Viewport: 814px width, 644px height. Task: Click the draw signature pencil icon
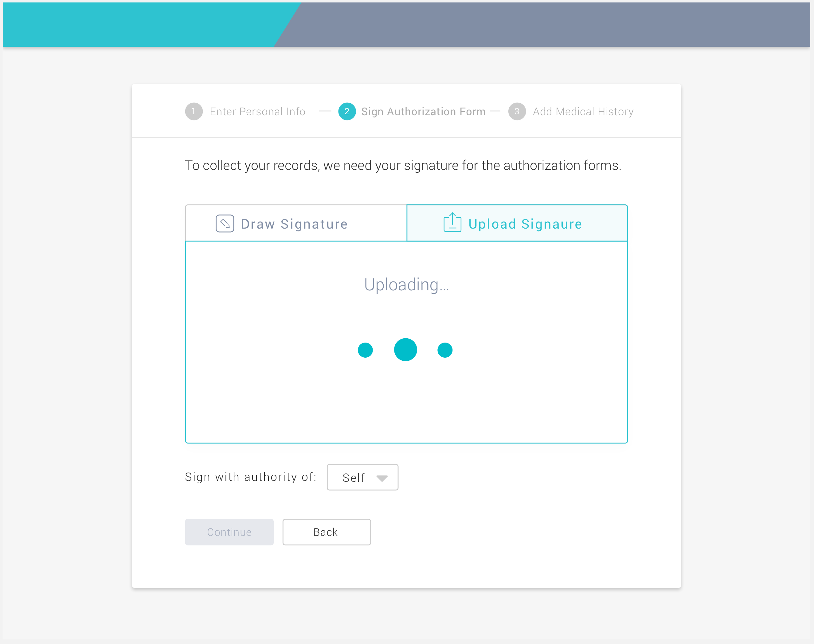click(225, 224)
